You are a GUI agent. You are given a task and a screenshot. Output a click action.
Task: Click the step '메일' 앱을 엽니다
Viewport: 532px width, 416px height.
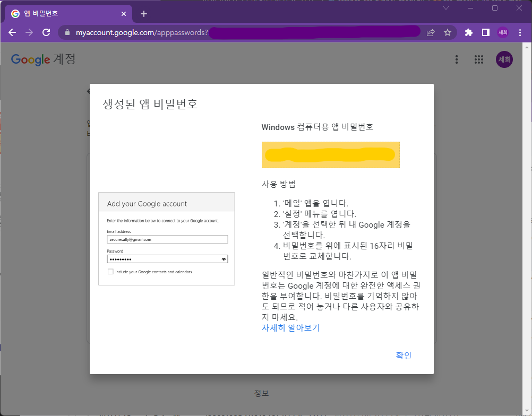(315, 203)
